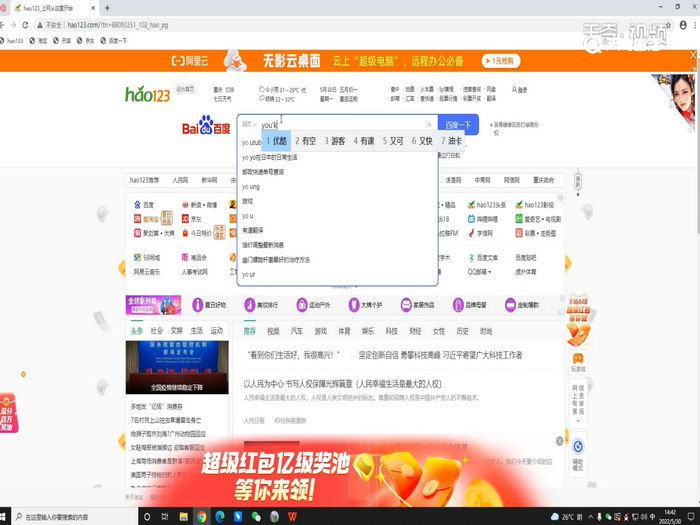
Task: Open Microsoft Edge from the taskbar
Action: point(220,517)
